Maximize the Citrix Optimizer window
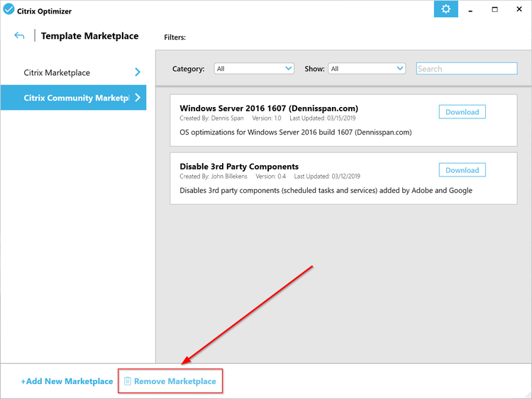The height and width of the screenshot is (399, 532). point(494,9)
